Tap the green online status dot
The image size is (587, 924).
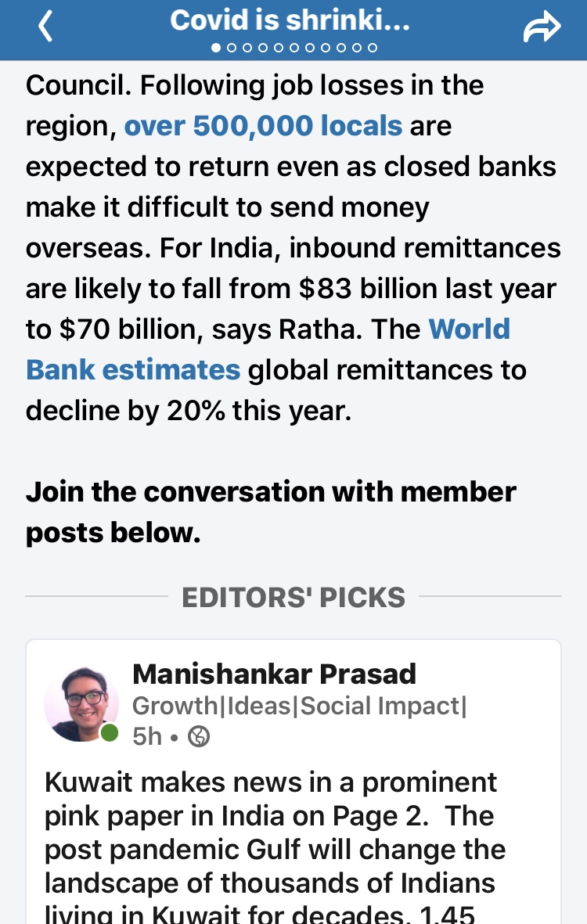[110, 733]
